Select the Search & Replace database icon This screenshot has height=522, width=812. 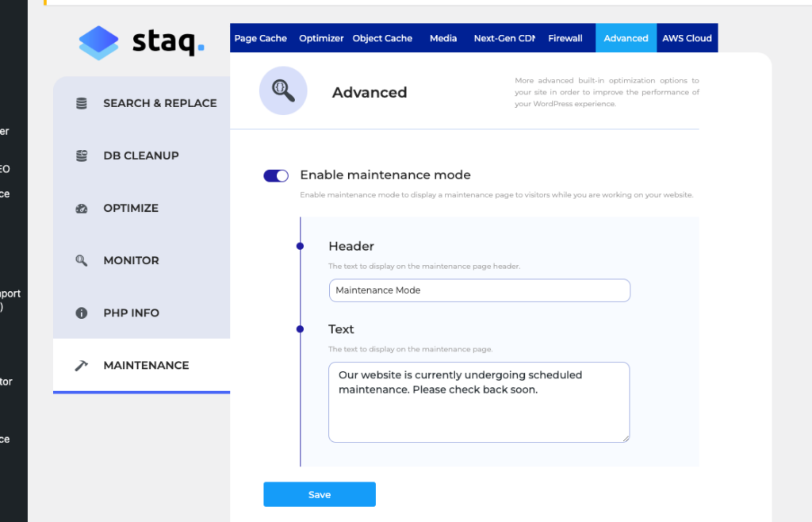81,102
